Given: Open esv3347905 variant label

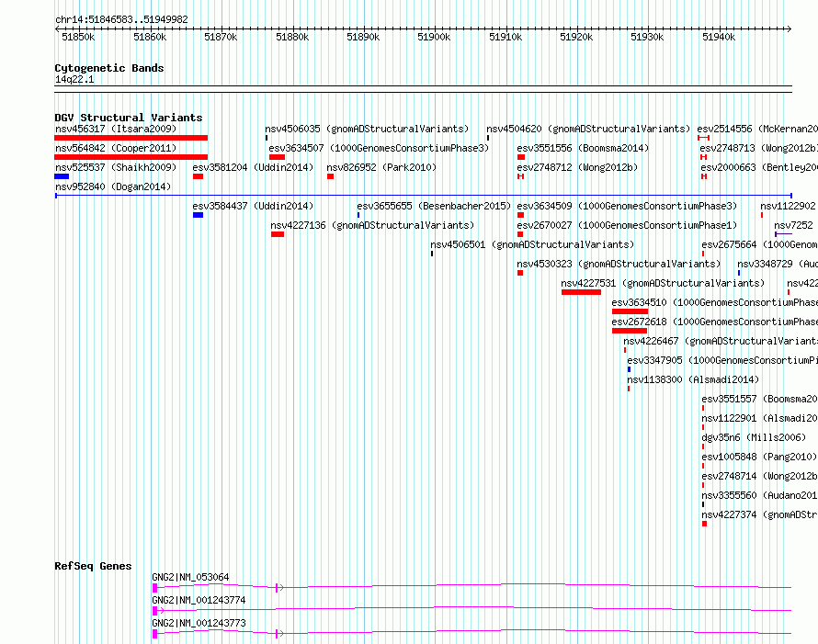Looking at the screenshot, I should (722, 360).
